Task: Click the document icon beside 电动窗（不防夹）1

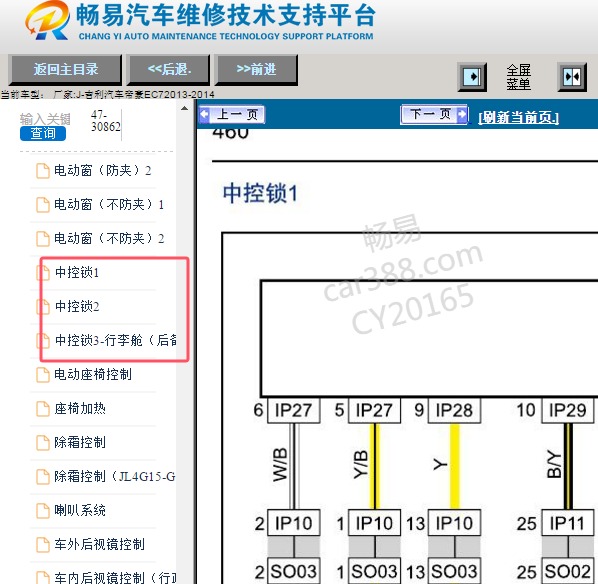Action: [43, 205]
